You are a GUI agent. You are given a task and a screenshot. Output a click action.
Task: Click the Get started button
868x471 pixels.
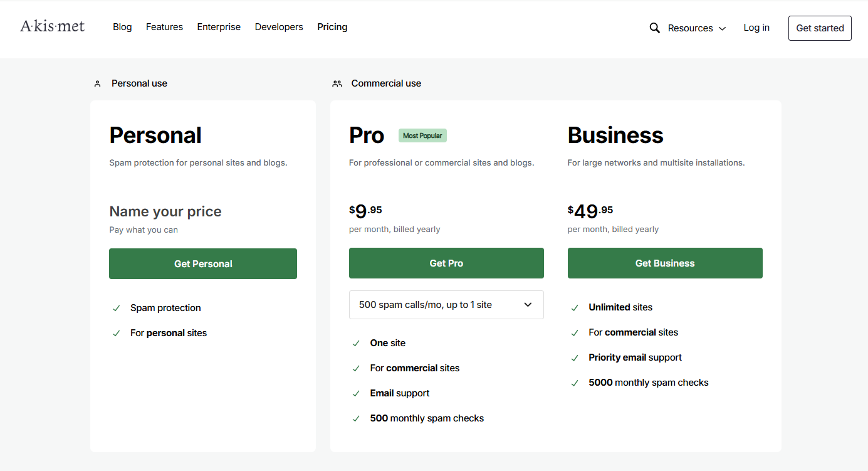point(820,28)
